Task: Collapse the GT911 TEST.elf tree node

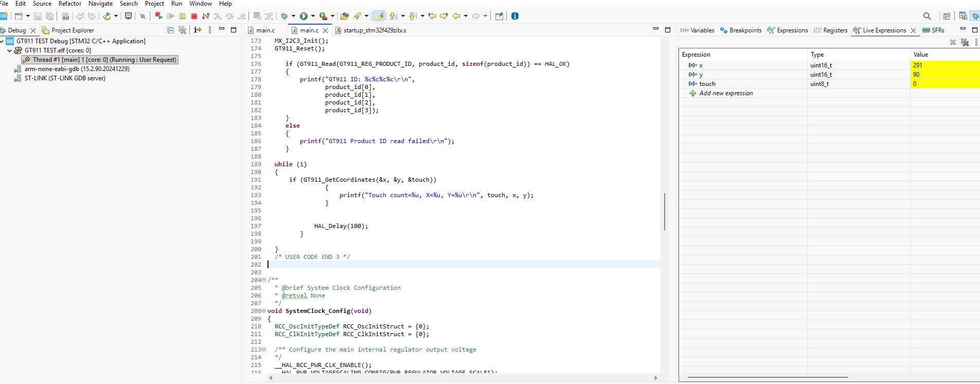Action: [x=9, y=50]
